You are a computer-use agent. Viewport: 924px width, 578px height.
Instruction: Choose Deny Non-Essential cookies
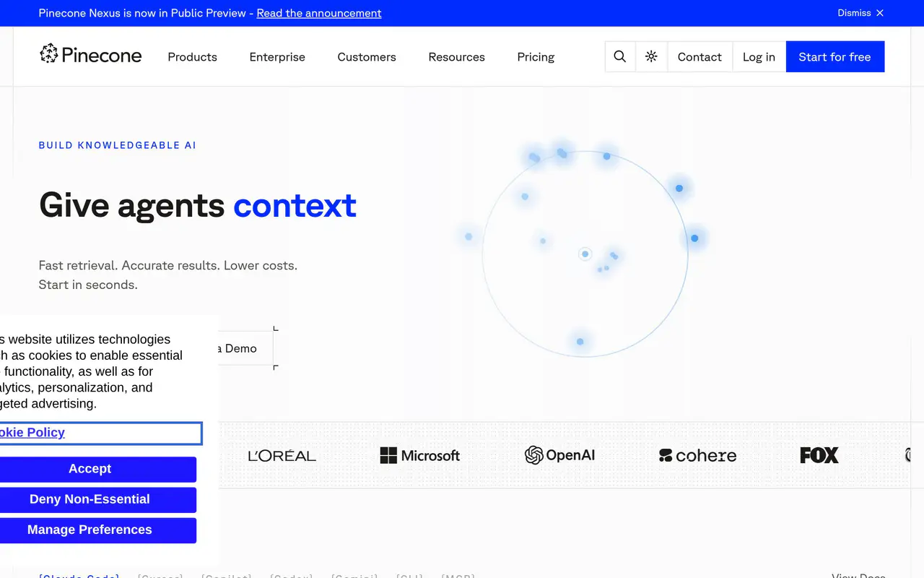pos(97,499)
